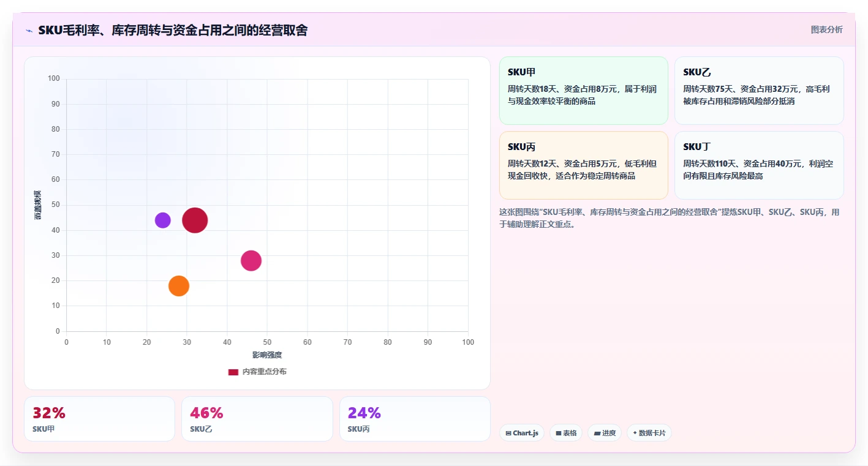
Task: Click the 进度 tag
Action: (x=605, y=433)
